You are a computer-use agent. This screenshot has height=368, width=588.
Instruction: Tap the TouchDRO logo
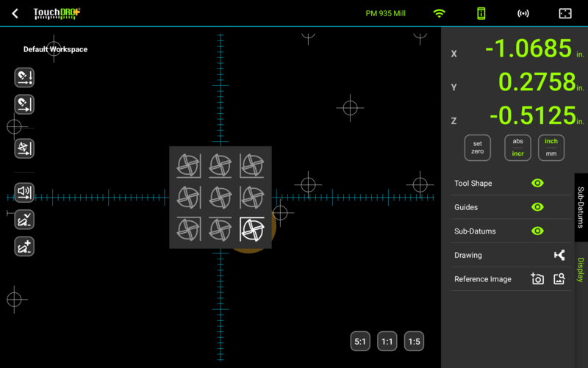(57, 13)
